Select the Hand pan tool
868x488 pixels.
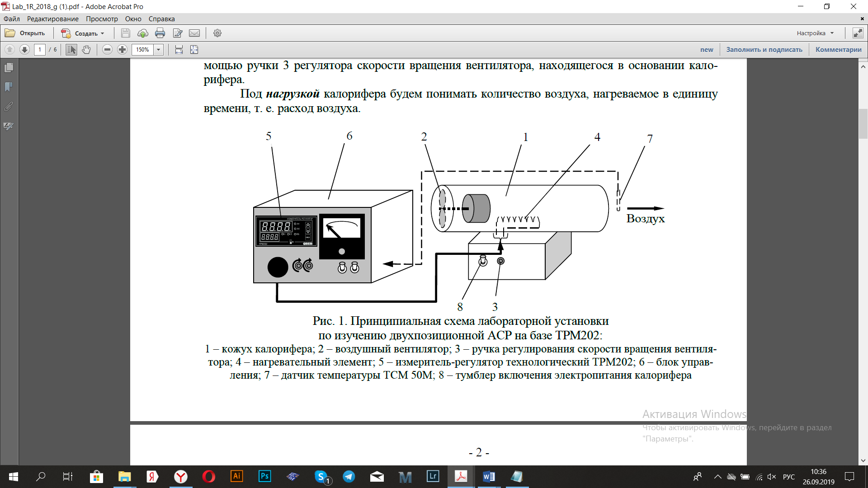tap(86, 50)
